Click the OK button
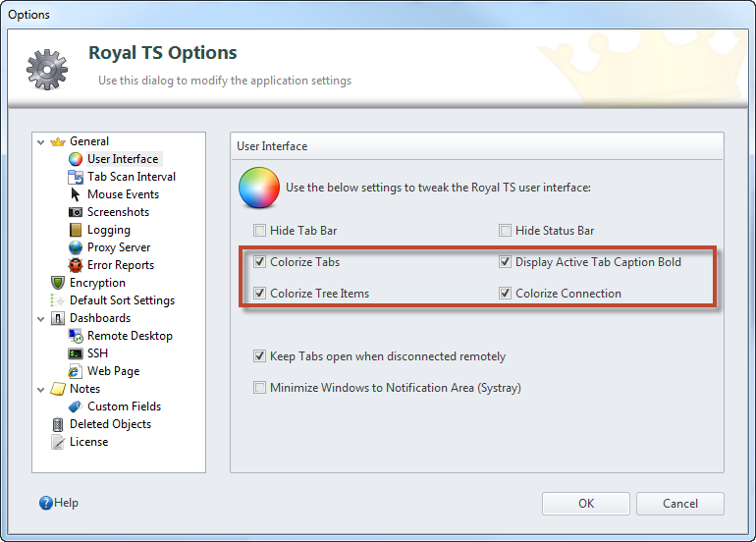The image size is (756, 542). (x=586, y=504)
